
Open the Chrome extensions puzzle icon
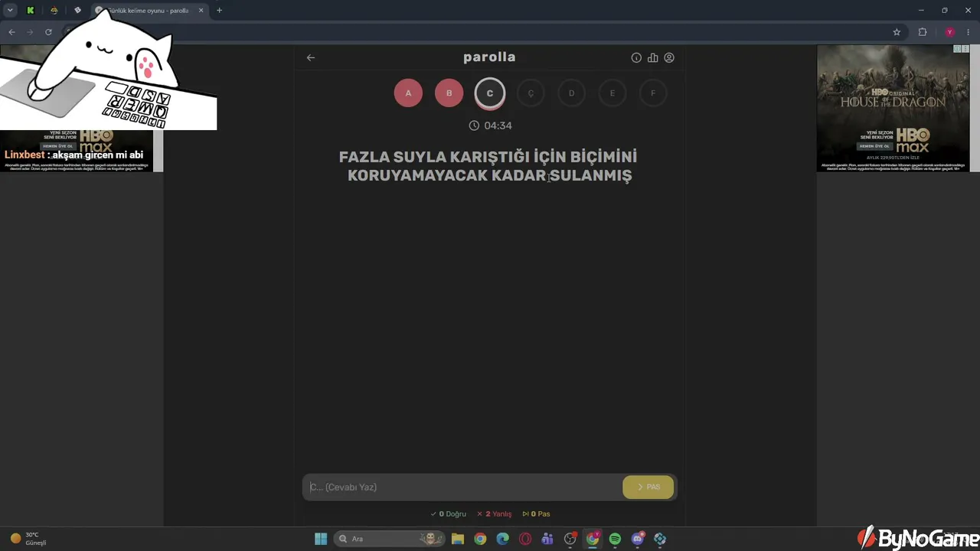pos(923,32)
